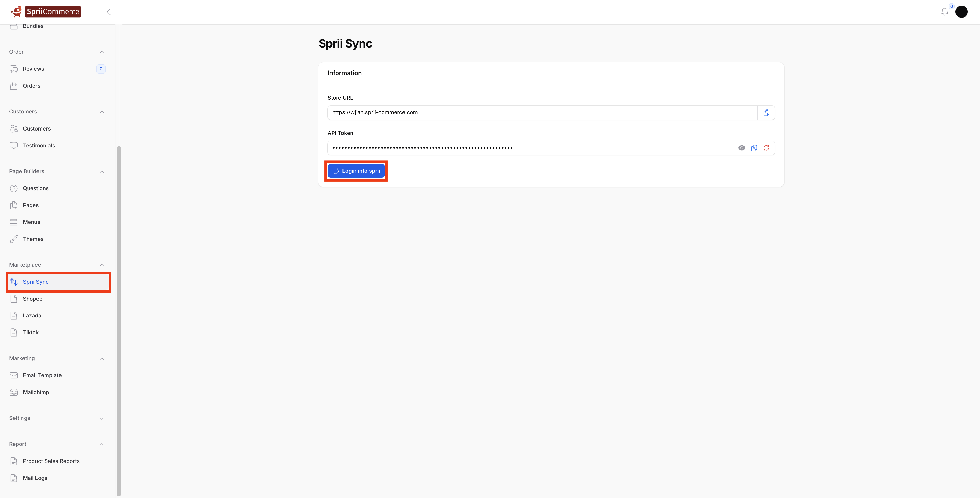
Task: Collapse the Marketplace section chevron
Action: [x=102, y=265]
